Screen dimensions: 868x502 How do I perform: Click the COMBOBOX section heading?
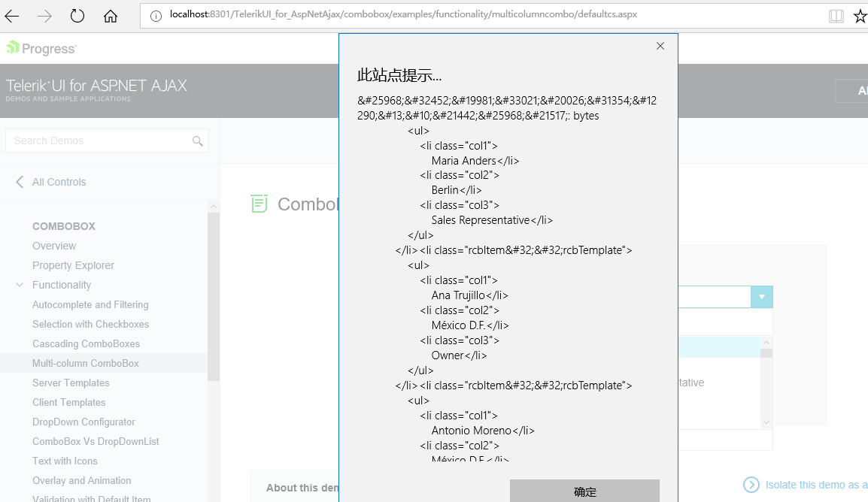tap(64, 226)
